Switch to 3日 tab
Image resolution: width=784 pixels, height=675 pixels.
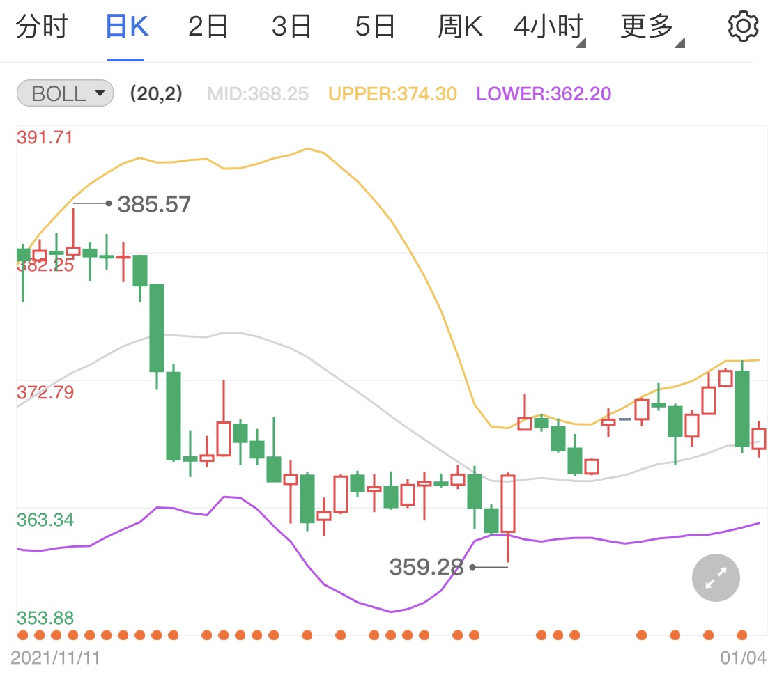291,26
